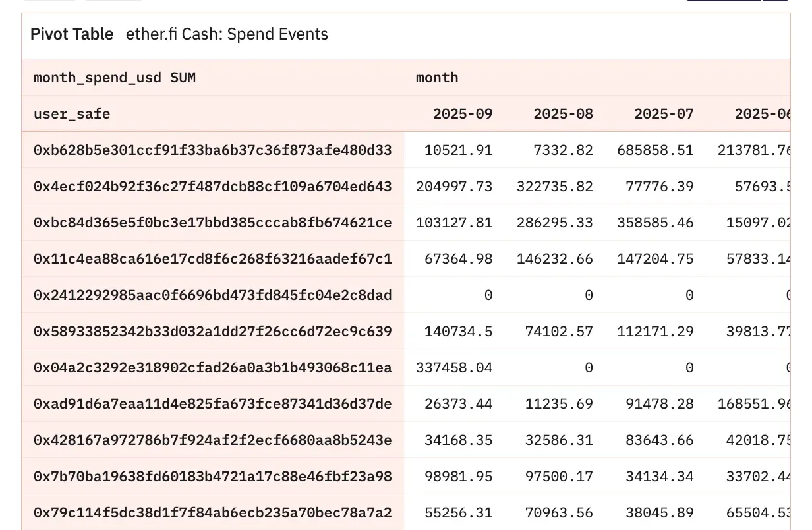Select the cell with value 91478.28
This screenshot has height=530, width=812.
tap(660, 404)
